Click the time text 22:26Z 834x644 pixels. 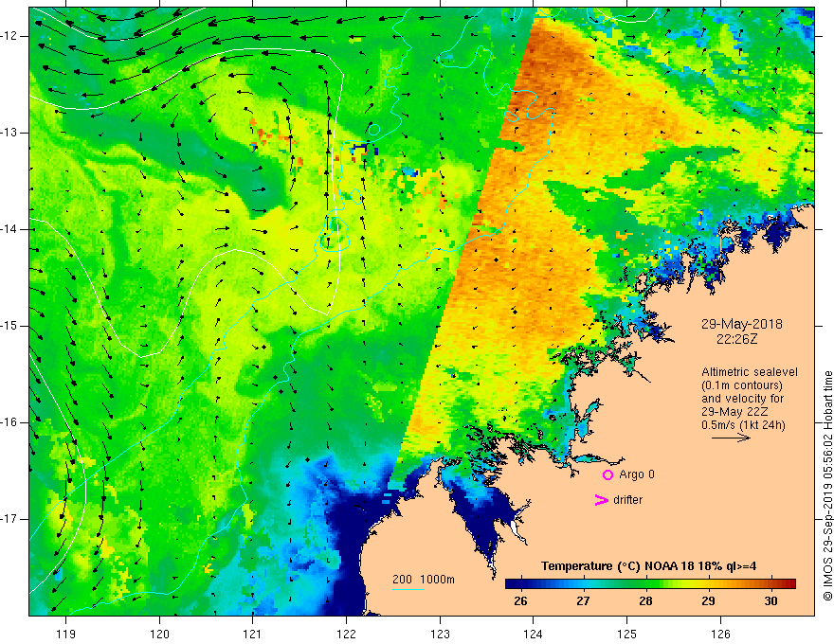(x=736, y=338)
